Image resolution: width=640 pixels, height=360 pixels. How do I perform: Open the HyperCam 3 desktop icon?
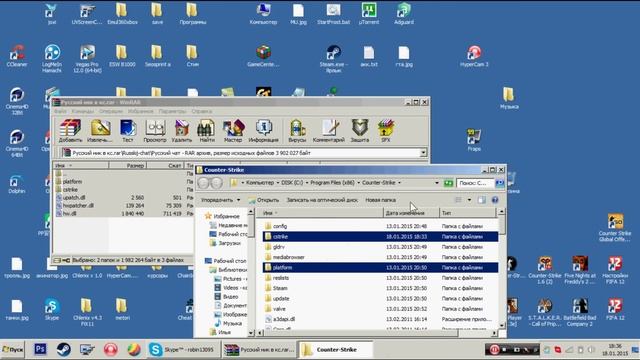point(474,56)
